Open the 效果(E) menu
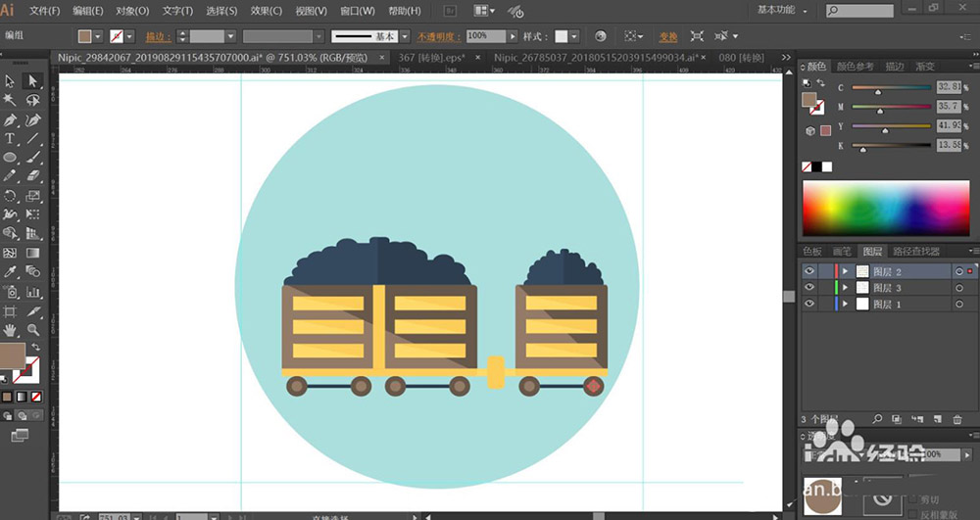 [266, 11]
